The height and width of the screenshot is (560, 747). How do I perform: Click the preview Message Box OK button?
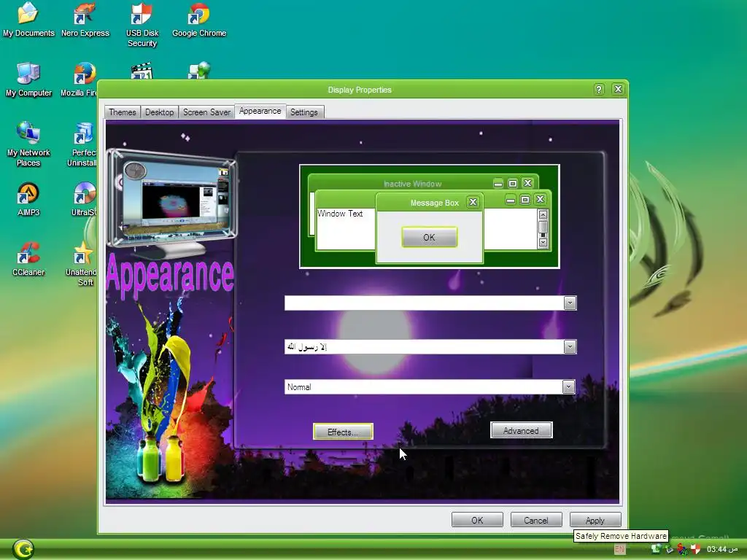pyautogui.click(x=429, y=237)
